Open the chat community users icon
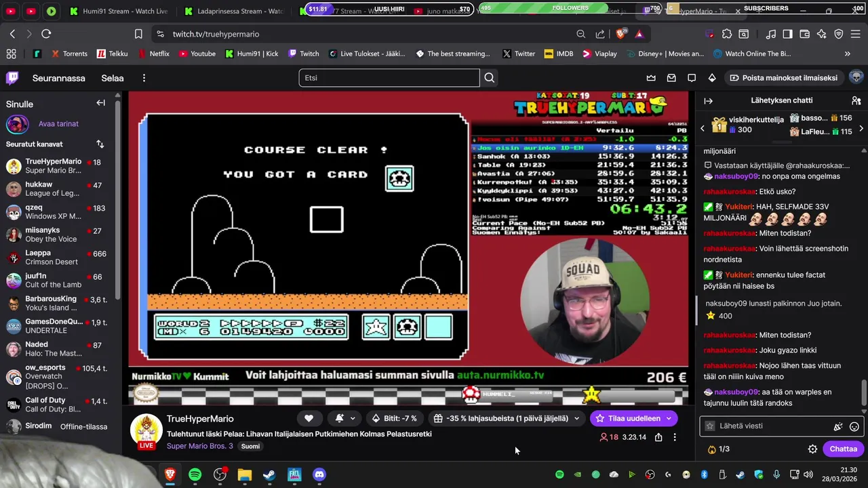 [856, 101]
